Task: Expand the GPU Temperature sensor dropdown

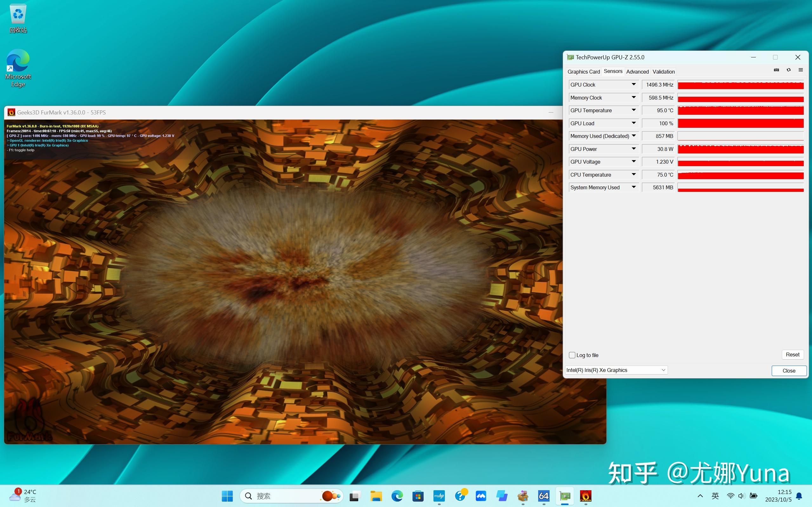Action: coord(633,110)
